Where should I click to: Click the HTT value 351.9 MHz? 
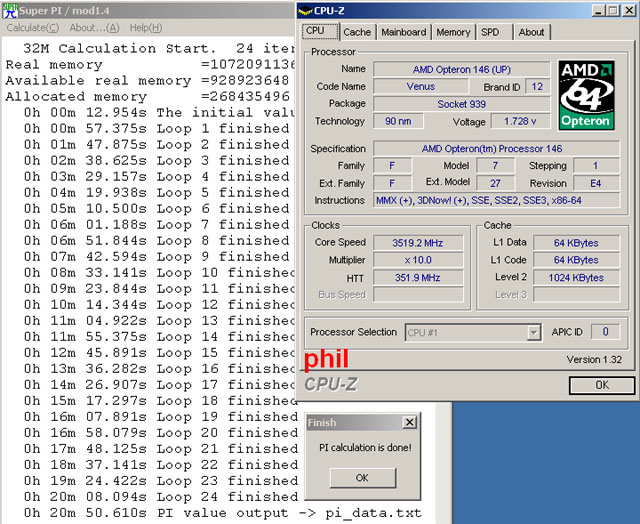[418, 278]
